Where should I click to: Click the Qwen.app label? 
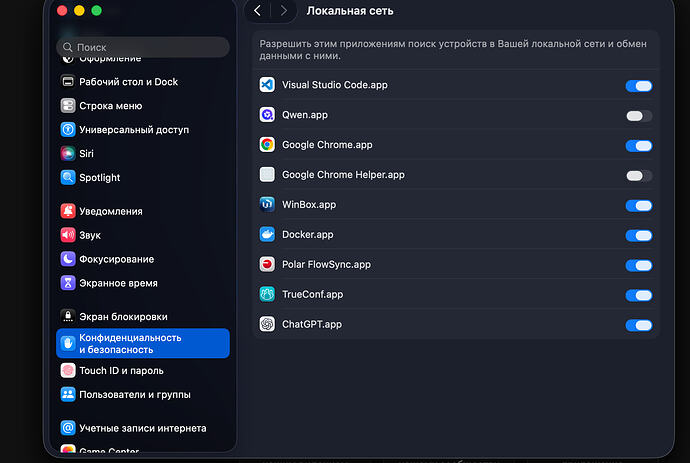click(305, 115)
